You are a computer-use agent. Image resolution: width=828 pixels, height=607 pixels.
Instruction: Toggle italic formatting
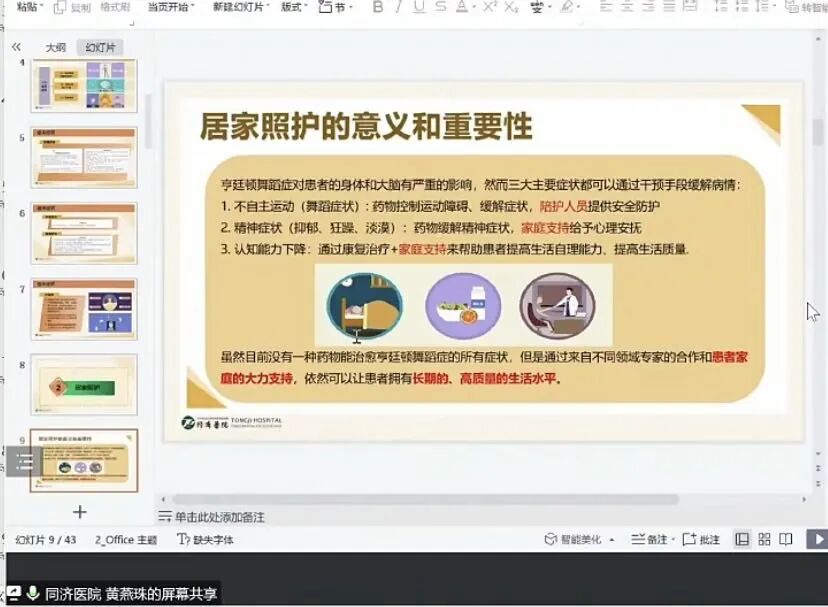coord(397,8)
